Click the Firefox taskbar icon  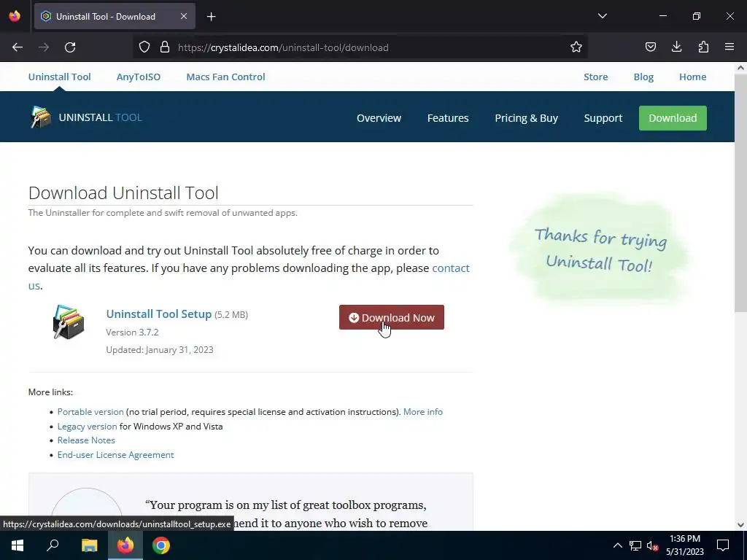(125, 545)
